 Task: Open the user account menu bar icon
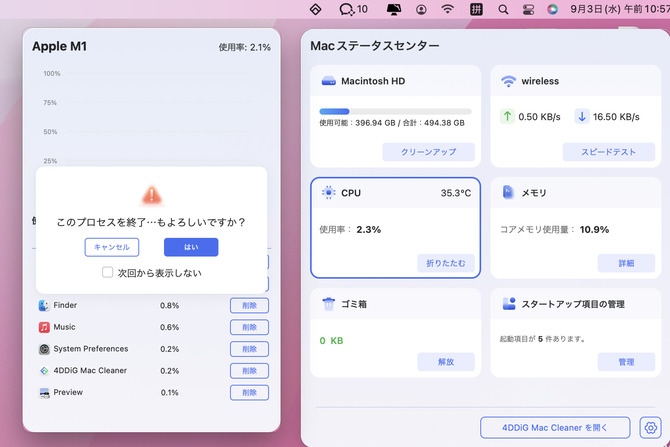tap(421, 9)
